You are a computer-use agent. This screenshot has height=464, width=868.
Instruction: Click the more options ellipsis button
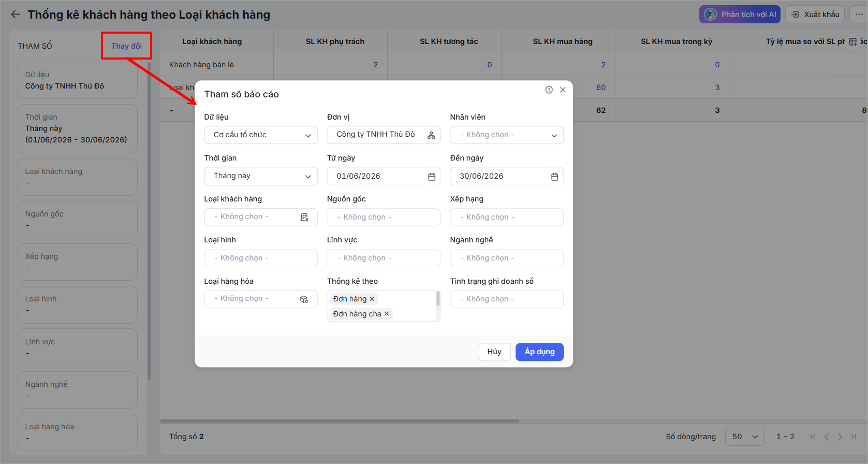click(859, 15)
